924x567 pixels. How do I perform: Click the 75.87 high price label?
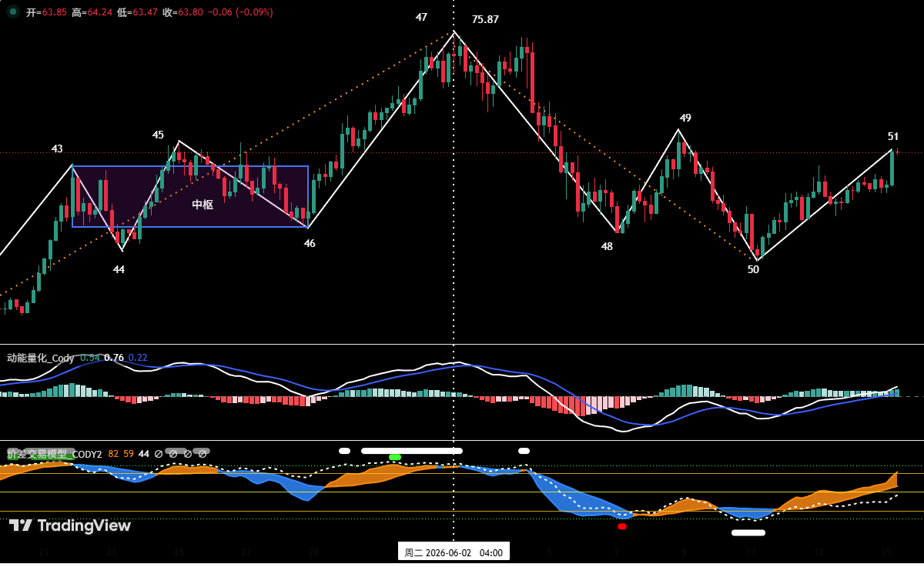coord(485,19)
